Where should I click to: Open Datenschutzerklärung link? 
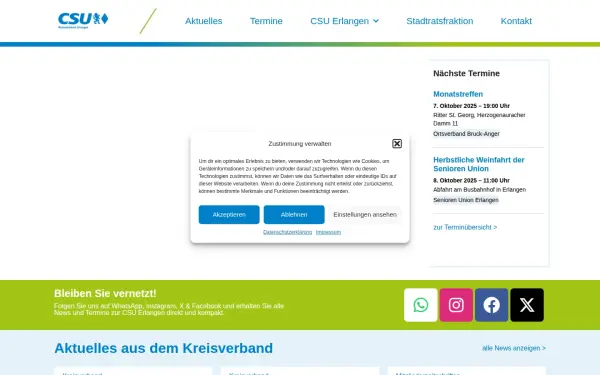tap(287, 232)
